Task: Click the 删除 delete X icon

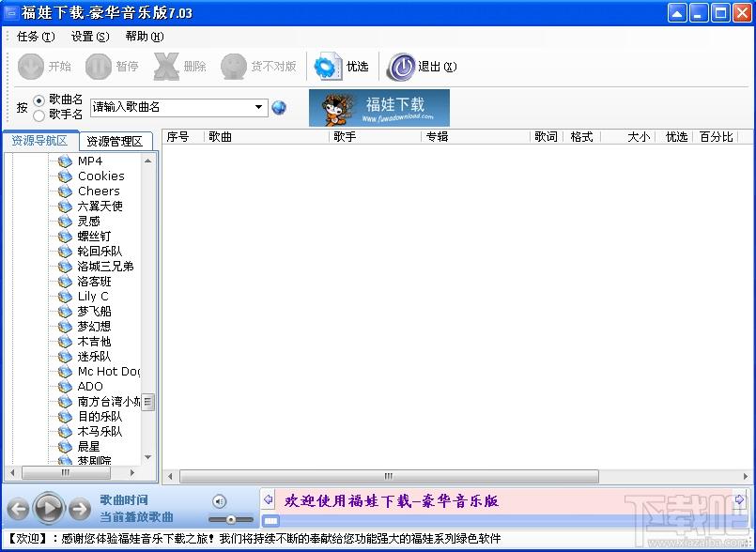Action: tap(166, 66)
